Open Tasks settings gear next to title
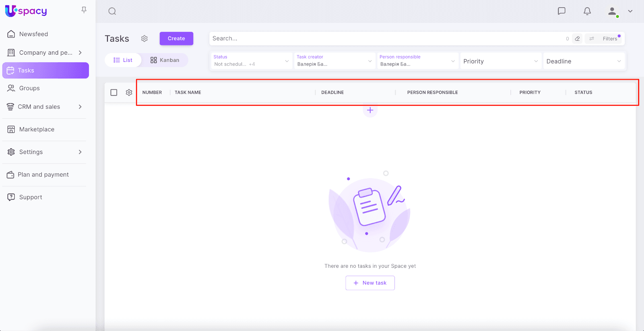Image resolution: width=644 pixels, height=331 pixels. pos(144,39)
